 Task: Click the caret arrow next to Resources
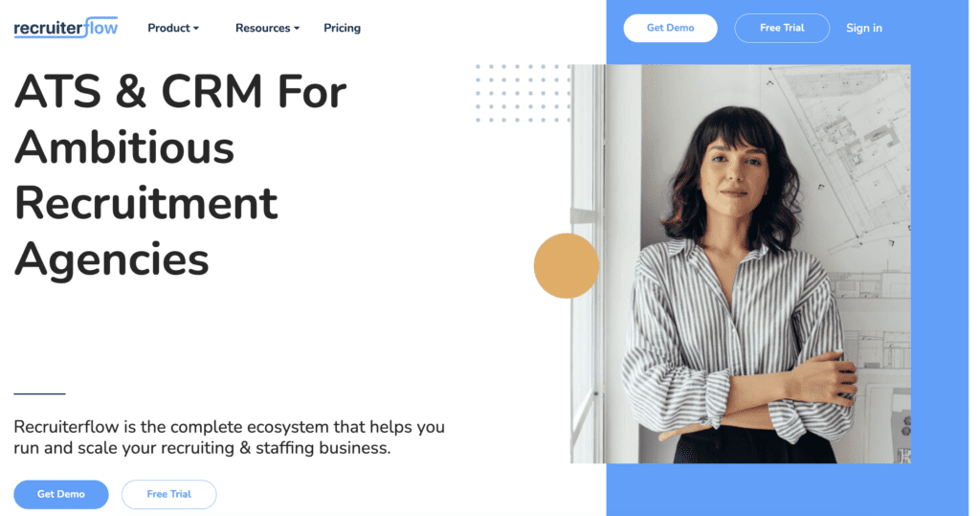(x=297, y=28)
